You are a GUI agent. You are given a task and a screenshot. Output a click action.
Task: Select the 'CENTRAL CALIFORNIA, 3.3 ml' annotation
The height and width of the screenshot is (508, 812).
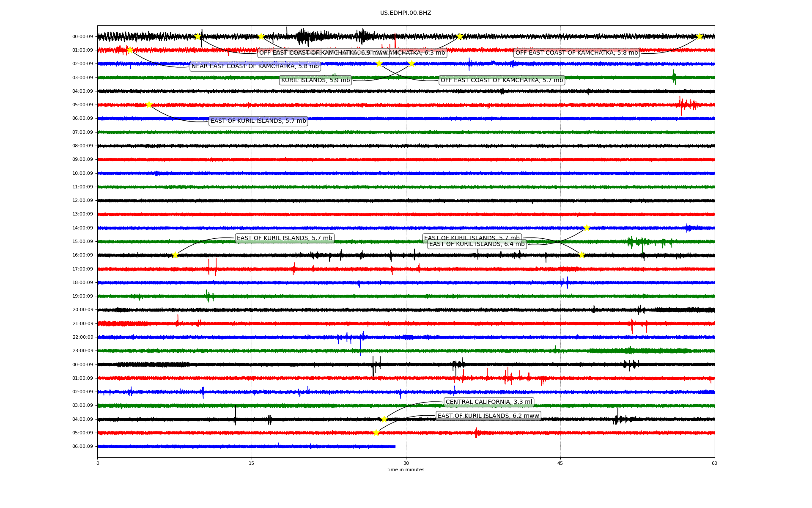pyautogui.click(x=489, y=402)
